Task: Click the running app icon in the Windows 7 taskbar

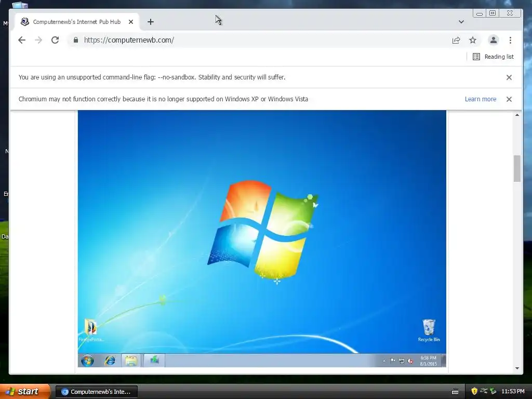Action: (x=154, y=360)
